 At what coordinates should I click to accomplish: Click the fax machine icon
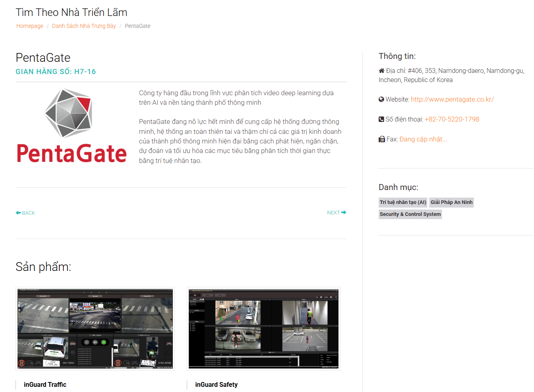click(x=381, y=139)
